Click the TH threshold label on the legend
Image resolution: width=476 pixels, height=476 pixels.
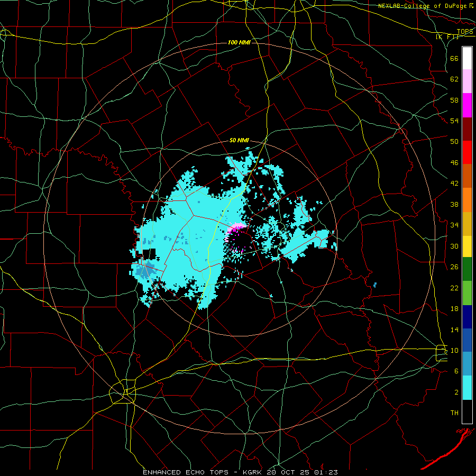click(x=454, y=413)
